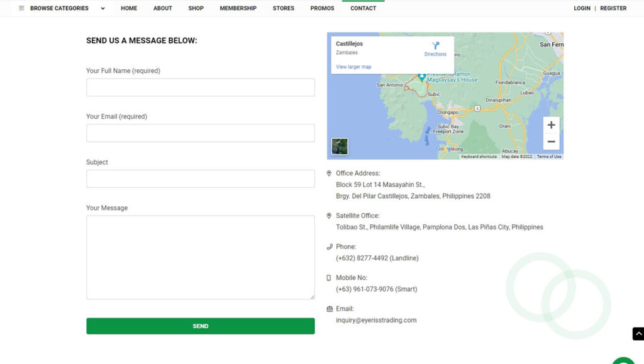Click inside the Your Message textarea
644x364 pixels.
[200, 257]
